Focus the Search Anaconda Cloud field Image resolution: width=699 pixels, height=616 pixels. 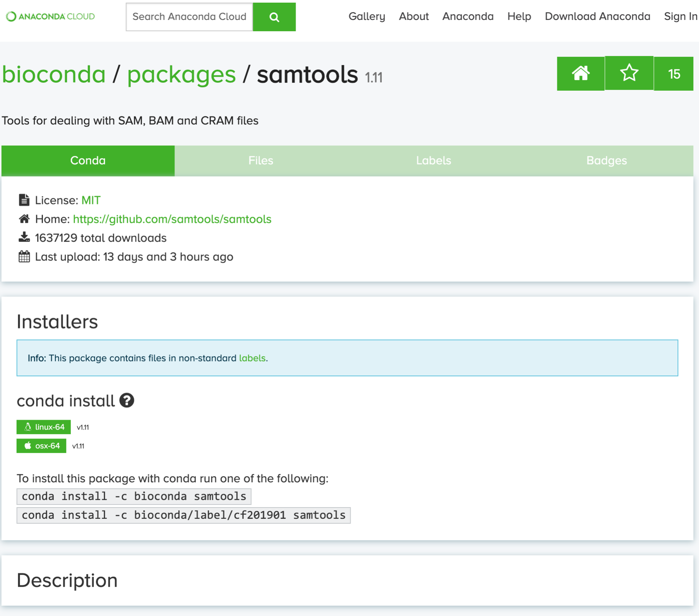tap(189, 17)
